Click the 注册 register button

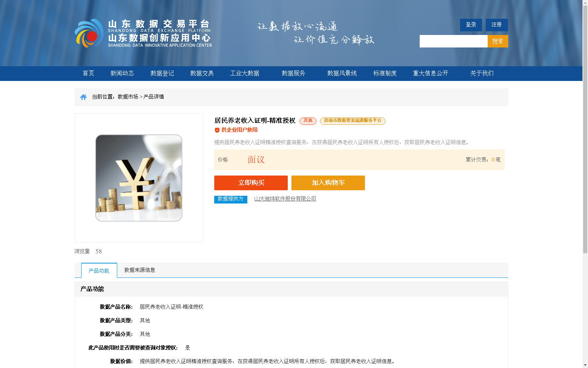pos(497,25)
